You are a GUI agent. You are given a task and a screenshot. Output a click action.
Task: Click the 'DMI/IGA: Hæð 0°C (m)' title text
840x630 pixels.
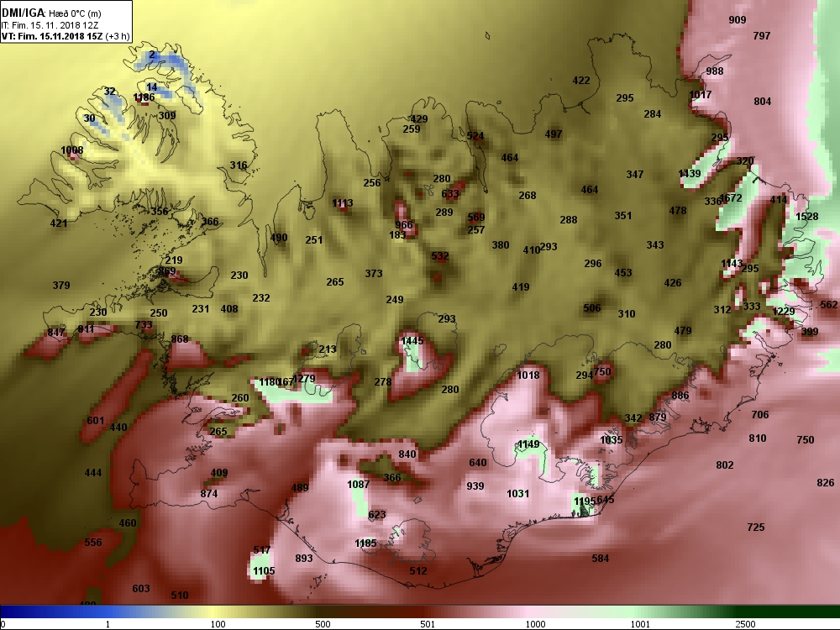click(x=51, y=13)
